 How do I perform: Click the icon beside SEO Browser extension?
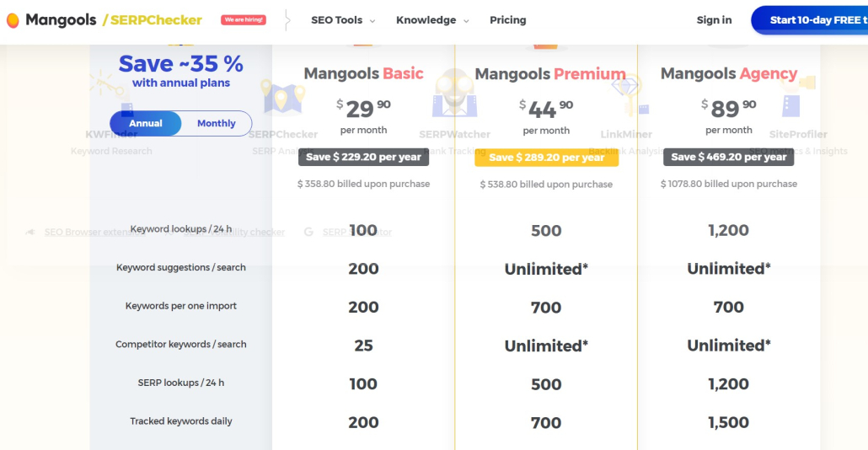click(30, 232)
